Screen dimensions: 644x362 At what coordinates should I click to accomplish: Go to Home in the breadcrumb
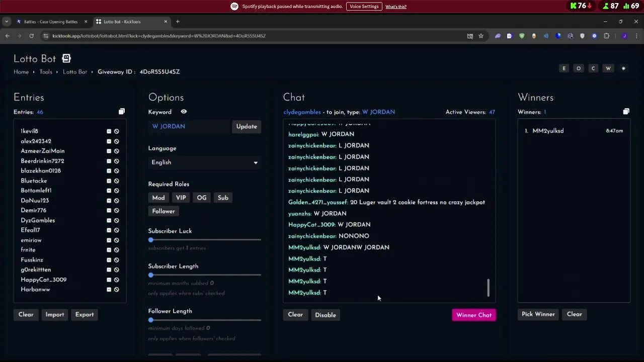[21, 72]
